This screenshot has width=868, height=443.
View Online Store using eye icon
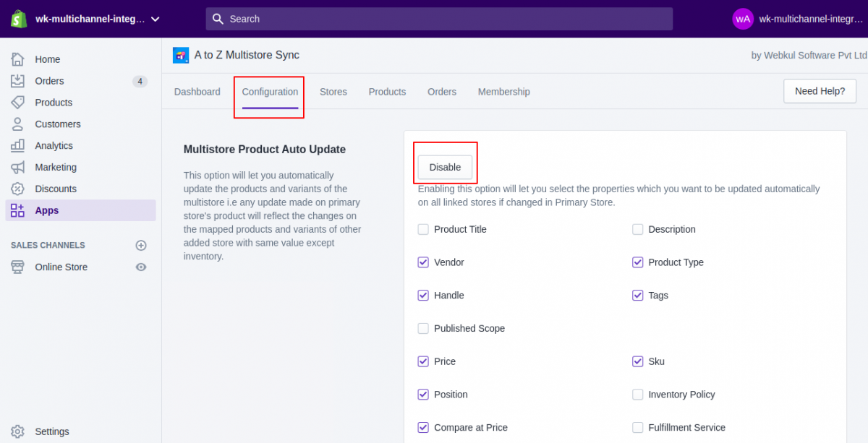tap(141, 267)
